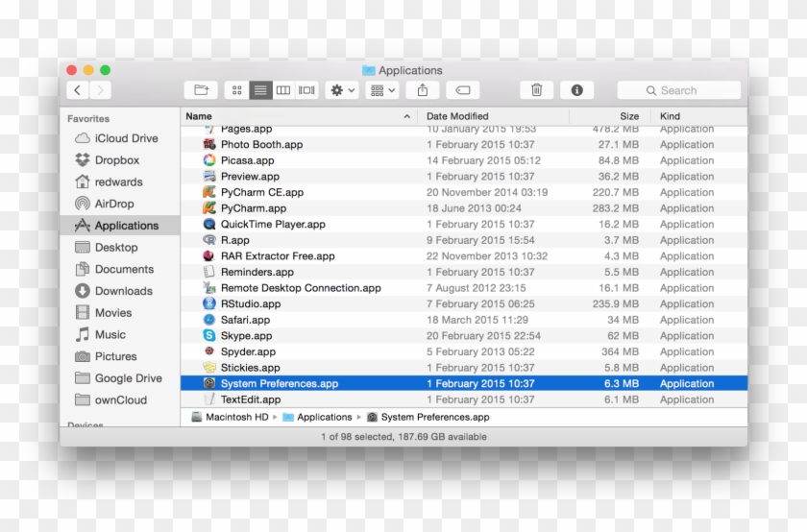This screenshot has height=532, width=807.
Task: Select the R.app icon
Action: 209,240
